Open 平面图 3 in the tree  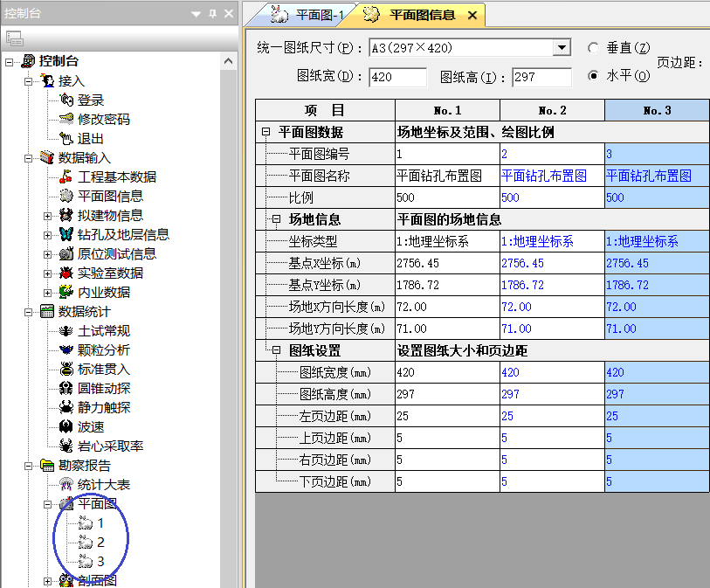tap(91, 561)
